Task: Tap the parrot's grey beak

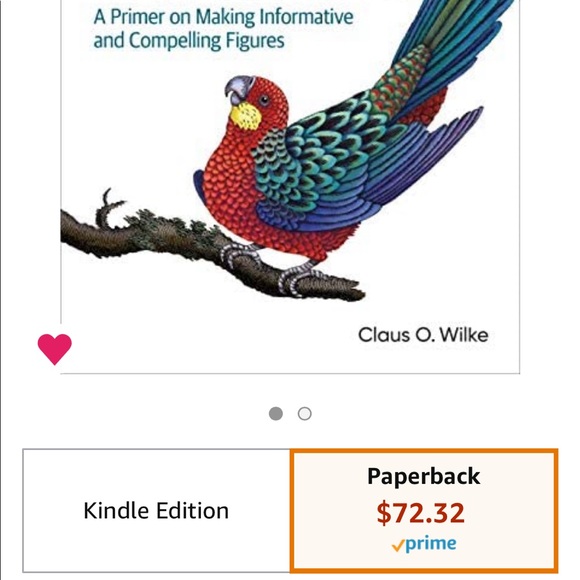Action: [x=237, y=90]
